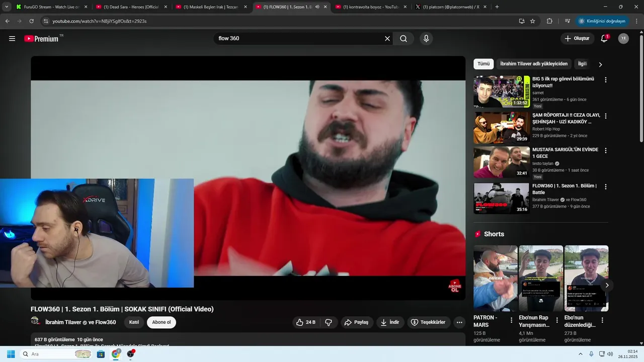Image resolution: width=644 pixels, height=362 pixels.
Task: Open the Windows Start menu
Action: point(11,354)
